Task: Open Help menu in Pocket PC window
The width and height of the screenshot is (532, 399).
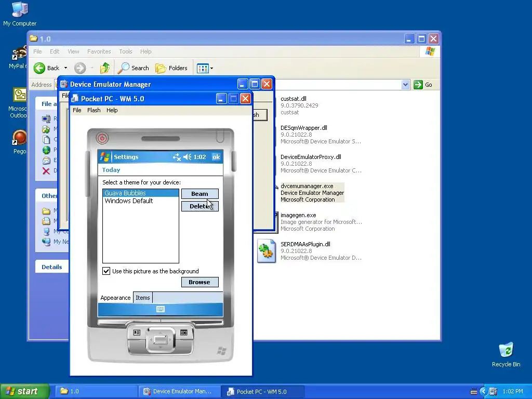Action: (112, 110)
